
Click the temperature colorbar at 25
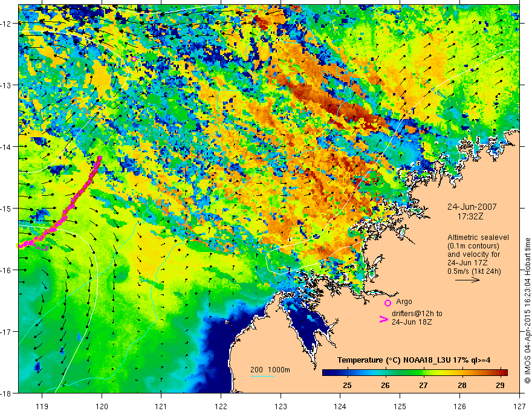(x=347, y=372)
